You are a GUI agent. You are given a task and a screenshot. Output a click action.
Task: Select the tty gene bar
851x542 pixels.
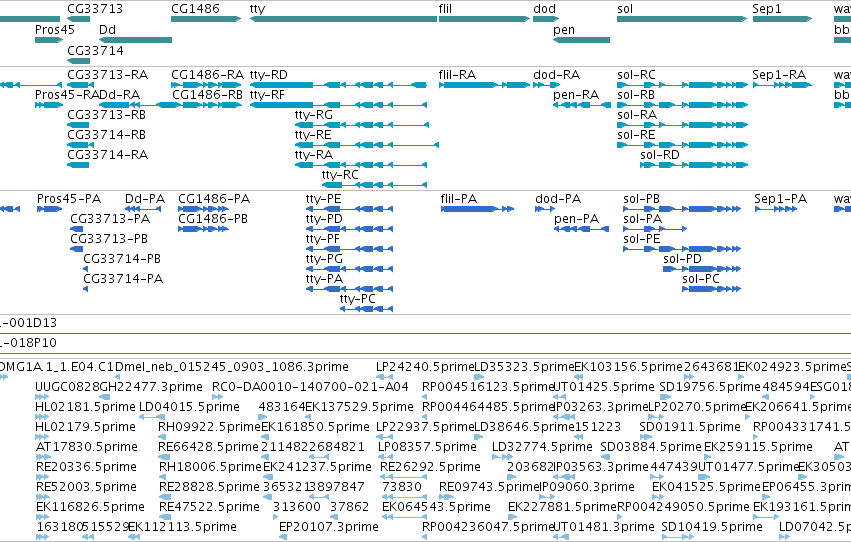[343, 19]
